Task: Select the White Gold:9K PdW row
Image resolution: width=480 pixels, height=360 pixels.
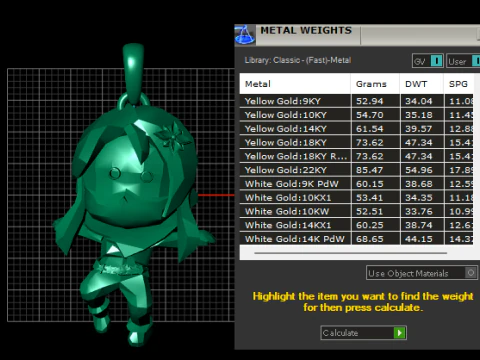Action: point(356,184)
